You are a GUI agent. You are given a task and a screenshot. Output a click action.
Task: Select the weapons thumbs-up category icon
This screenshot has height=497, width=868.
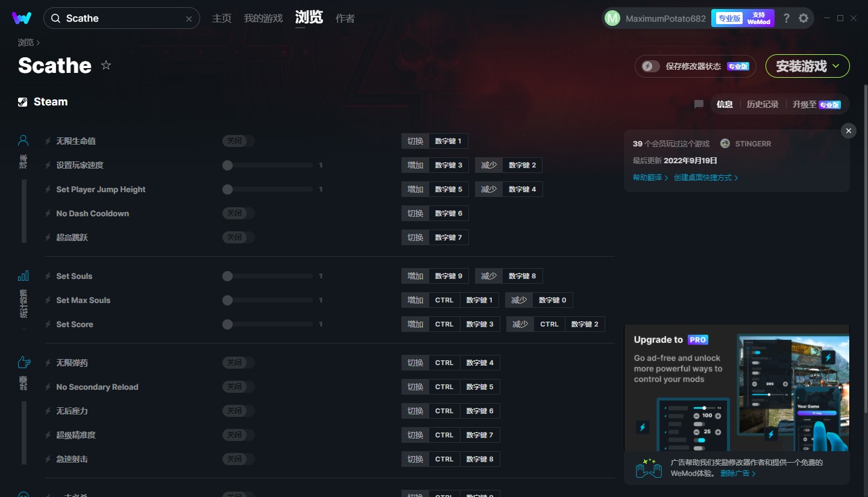pos(24,362)
